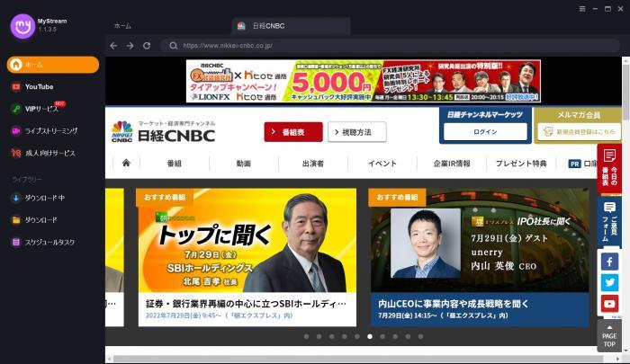Image resolution: width=630 pixels, height=364 pixels.
Task: Open the 番組 navigation item
Action: [175, 164]
